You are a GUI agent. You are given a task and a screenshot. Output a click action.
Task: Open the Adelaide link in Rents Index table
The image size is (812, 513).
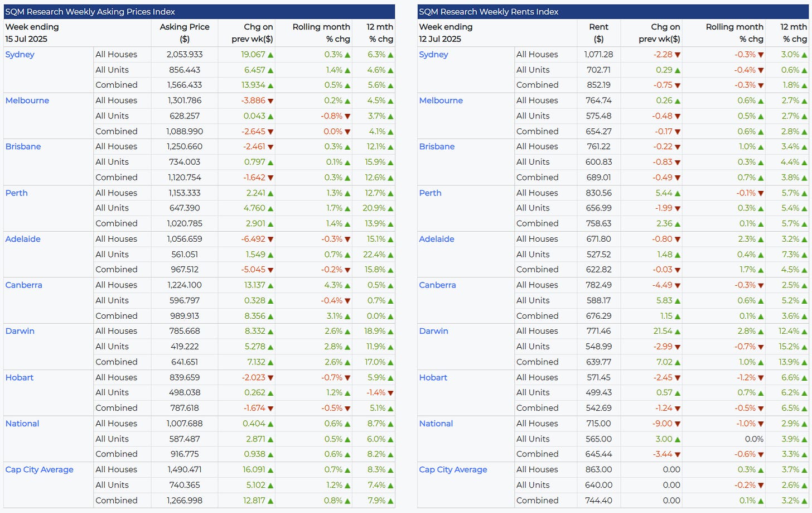coord(437,239)
